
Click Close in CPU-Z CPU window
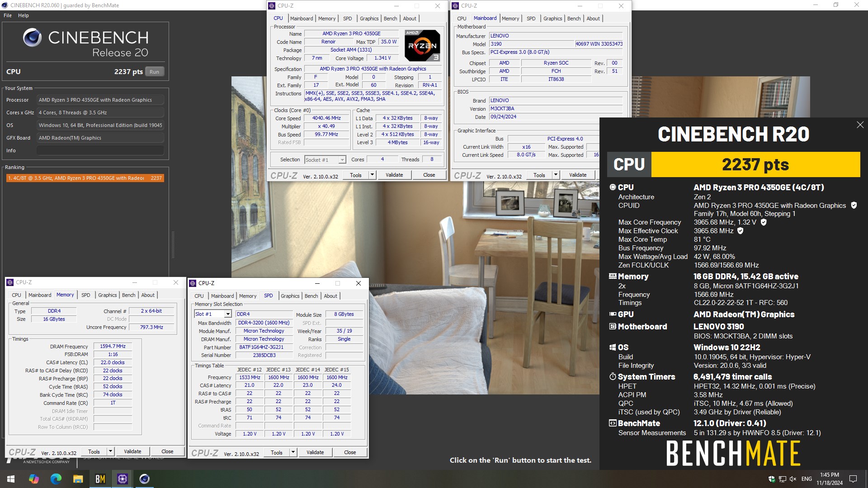click(x=429, y=175)
